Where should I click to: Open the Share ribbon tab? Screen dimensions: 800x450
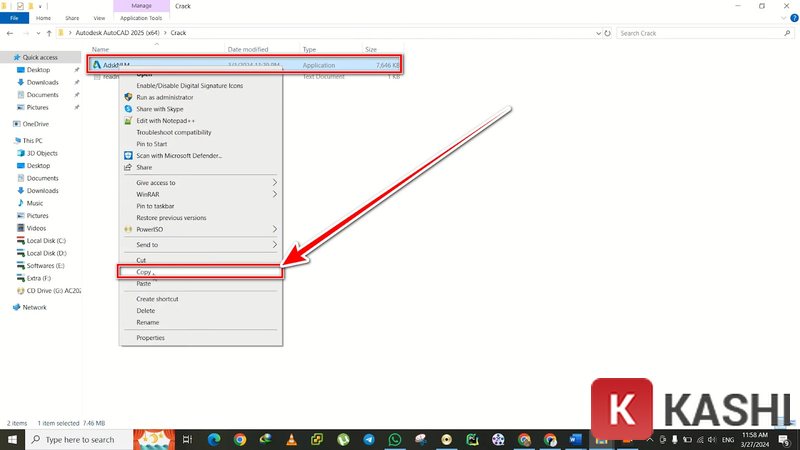tap(72, 18)
